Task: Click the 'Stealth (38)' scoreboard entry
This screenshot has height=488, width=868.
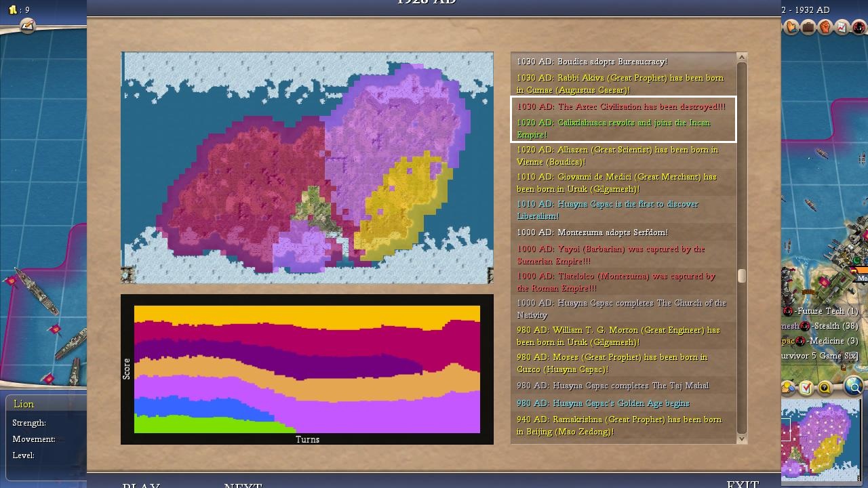Action: 835,326
